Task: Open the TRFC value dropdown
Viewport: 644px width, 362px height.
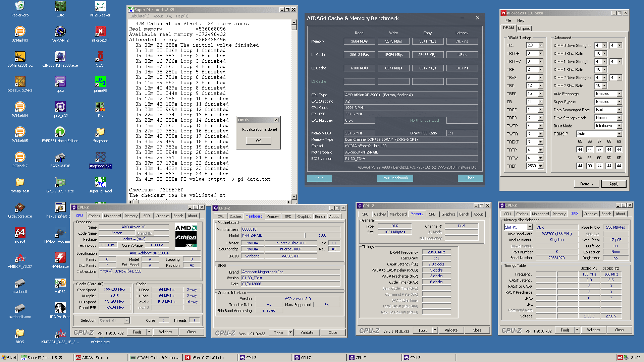Action: click(x=540, y=94)
